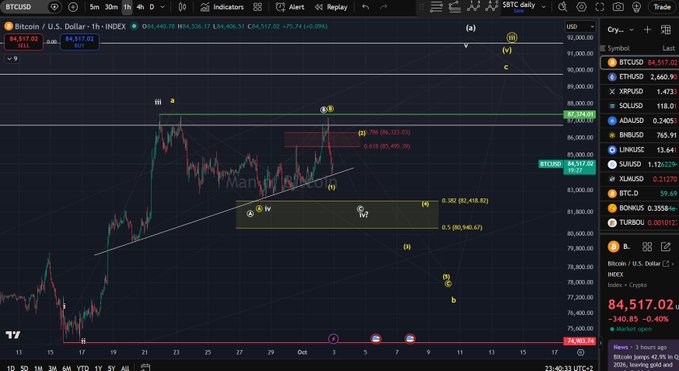Set the chart range to All
679x371 pixels.
coord(125,368)
